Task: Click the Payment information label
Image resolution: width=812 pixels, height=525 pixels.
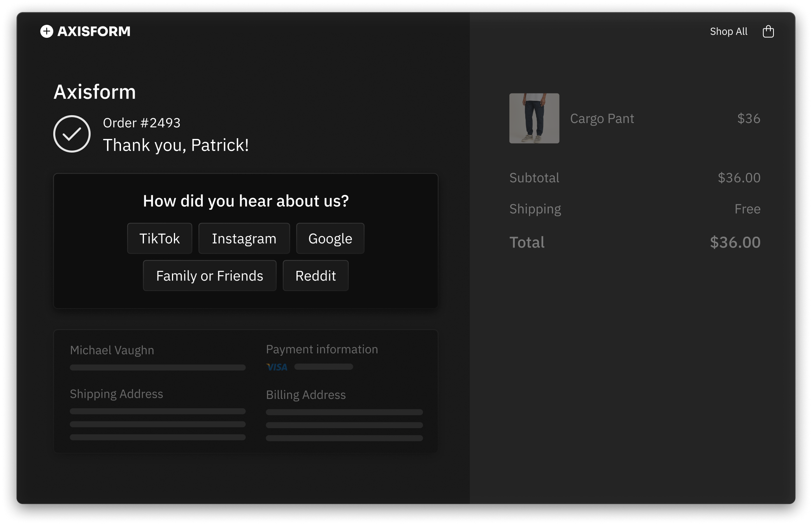Action: pyautogui.click(x=322, y=349)
